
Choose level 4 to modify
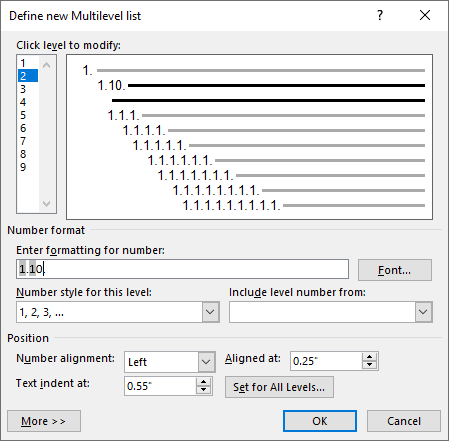click(28, 102)
